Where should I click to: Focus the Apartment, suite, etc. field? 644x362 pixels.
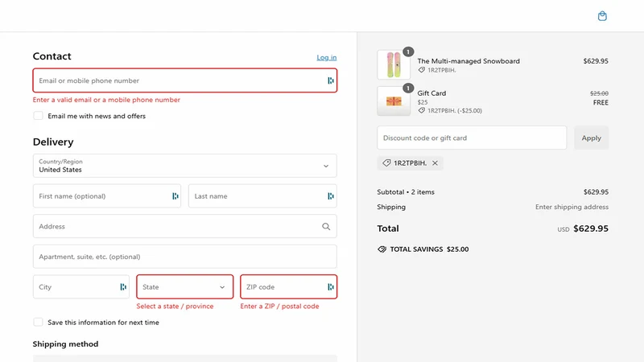[x=185, y=257]
